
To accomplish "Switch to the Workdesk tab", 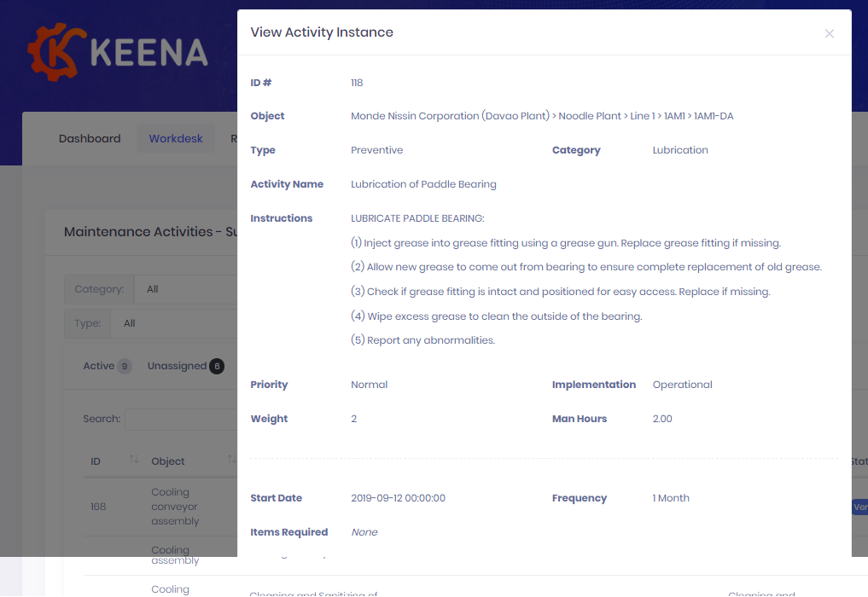I will pyautogui.click(x=176, y=138).
